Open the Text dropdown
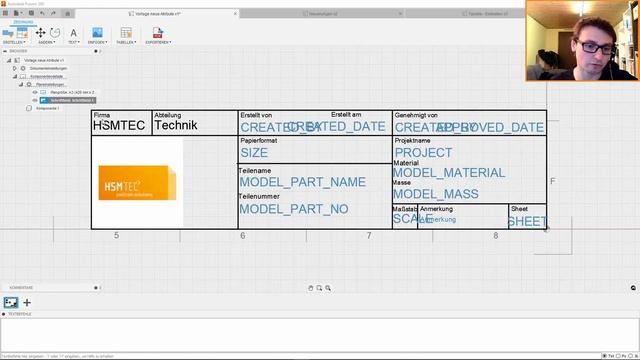Image resolution: width=640 pixels, height=360 pixels. click(x=73, y=42)
